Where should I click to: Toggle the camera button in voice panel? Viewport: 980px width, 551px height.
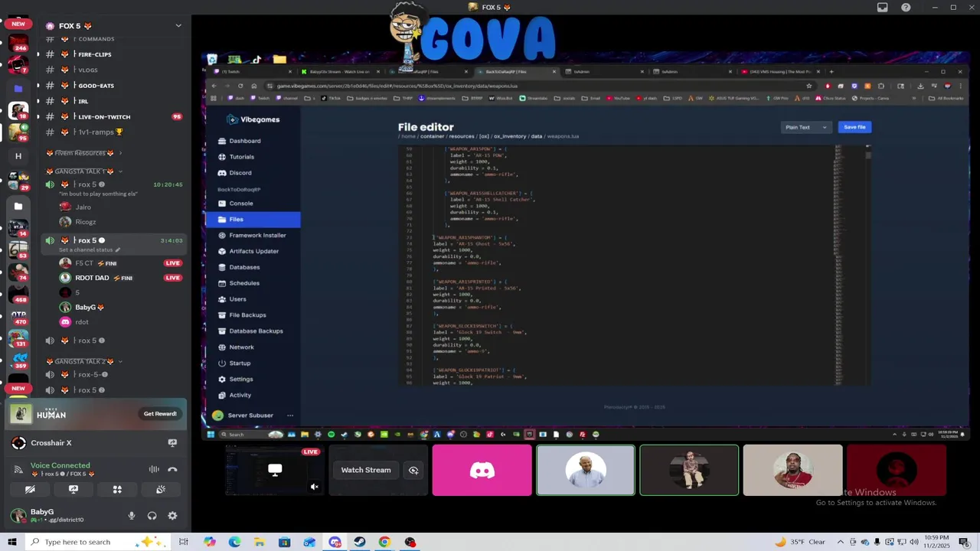30,489
